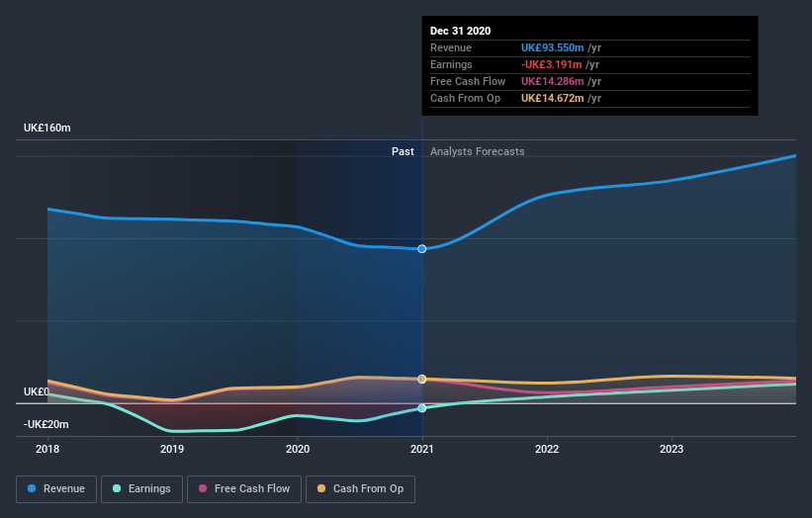
Task: Click the blue Revenue legend dot
Action: pyautogui.click(x=32, y=488)
